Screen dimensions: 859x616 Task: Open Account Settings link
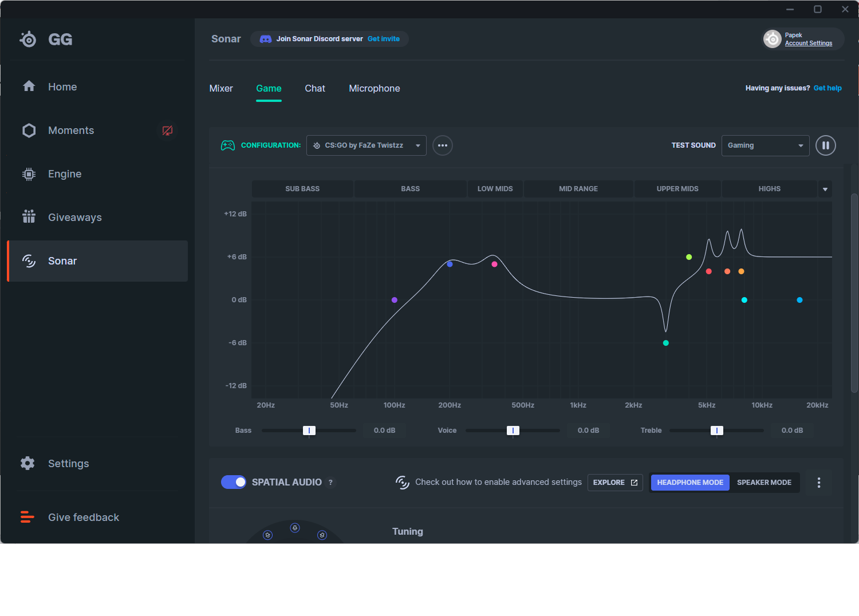(x=809, y=44)
